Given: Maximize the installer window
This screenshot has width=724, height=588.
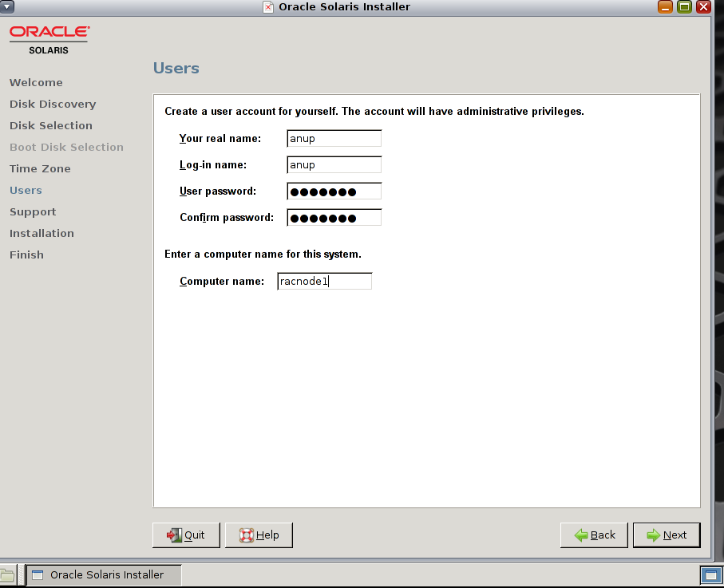Looking at the screenshot, I should click(684, 7).
